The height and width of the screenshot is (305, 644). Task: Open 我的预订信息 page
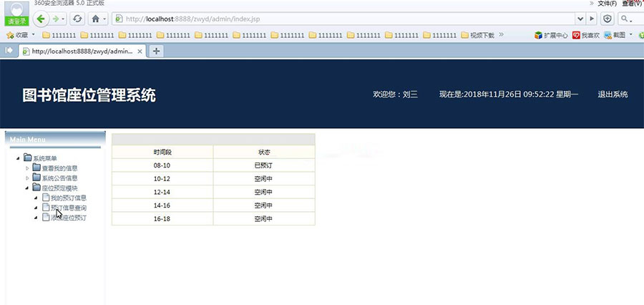(x=69, y=198)
